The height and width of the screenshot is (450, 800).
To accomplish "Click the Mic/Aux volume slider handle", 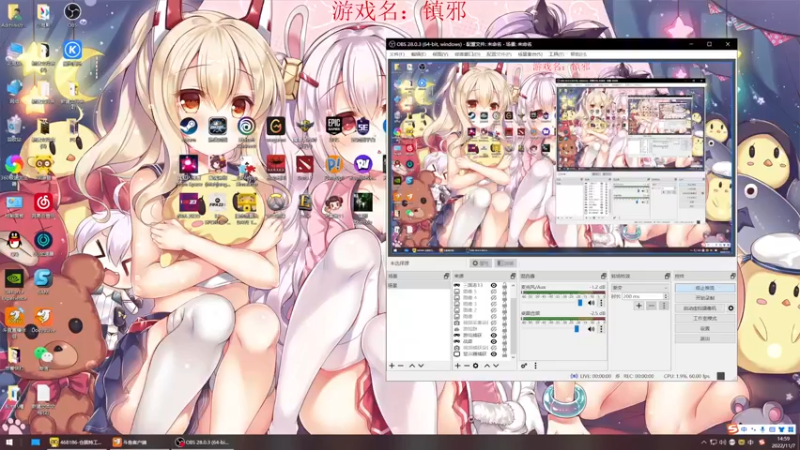I will (580, 303).
